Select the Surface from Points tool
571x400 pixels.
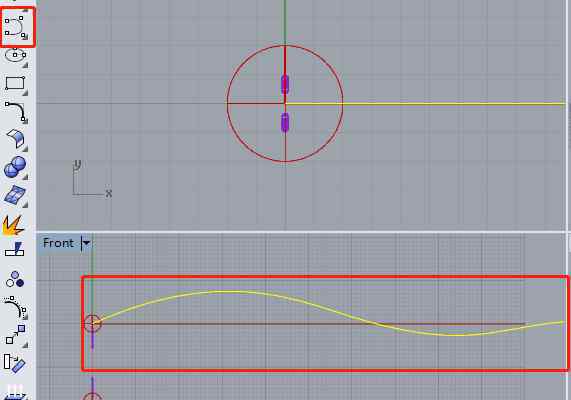point(15,196)
